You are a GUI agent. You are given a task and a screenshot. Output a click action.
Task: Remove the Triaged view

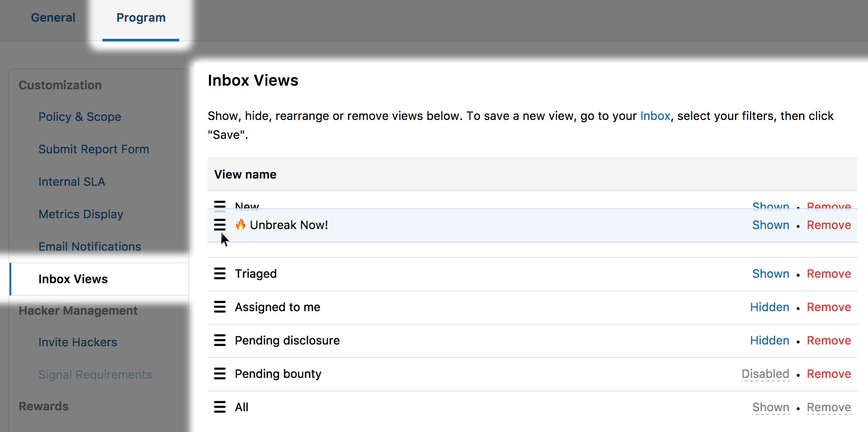829,274
